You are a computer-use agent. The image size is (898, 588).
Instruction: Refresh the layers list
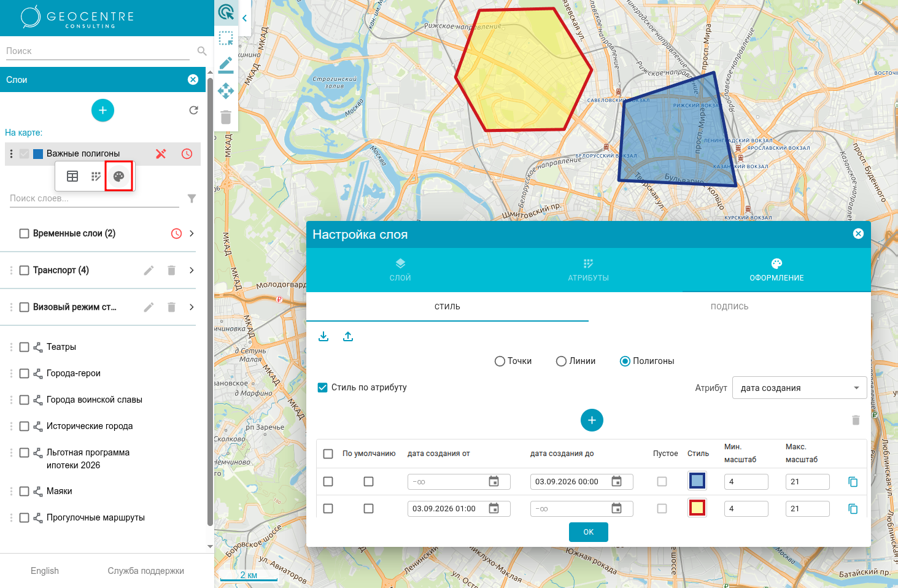point(193,110)
